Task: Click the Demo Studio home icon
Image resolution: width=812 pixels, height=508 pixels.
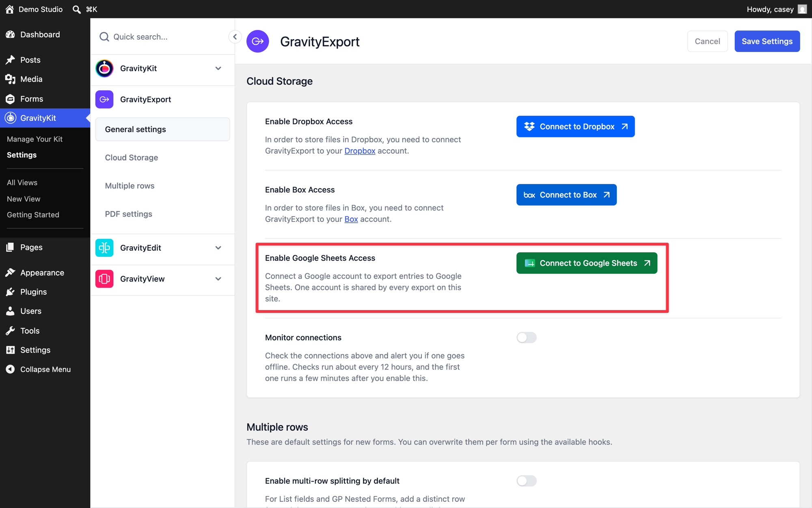Action: [10, 9]
